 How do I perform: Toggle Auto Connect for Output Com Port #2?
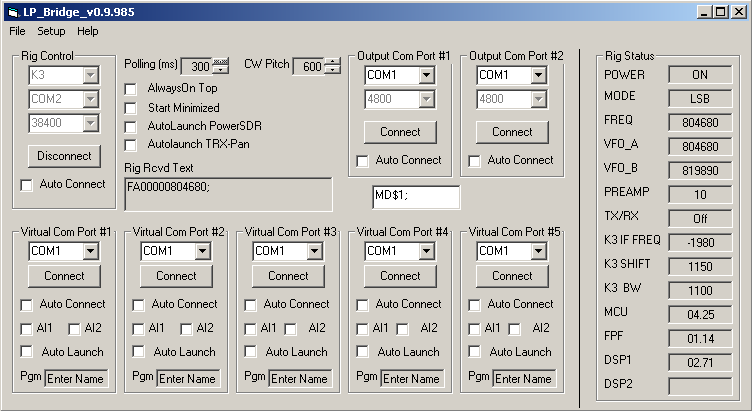pos(474,161)
